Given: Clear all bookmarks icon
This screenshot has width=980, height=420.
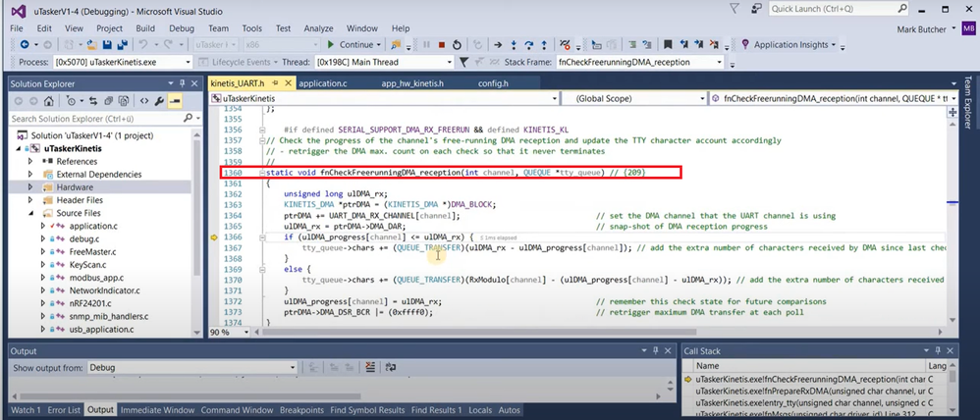Looking at the screenshot, I should click(716, 45).
